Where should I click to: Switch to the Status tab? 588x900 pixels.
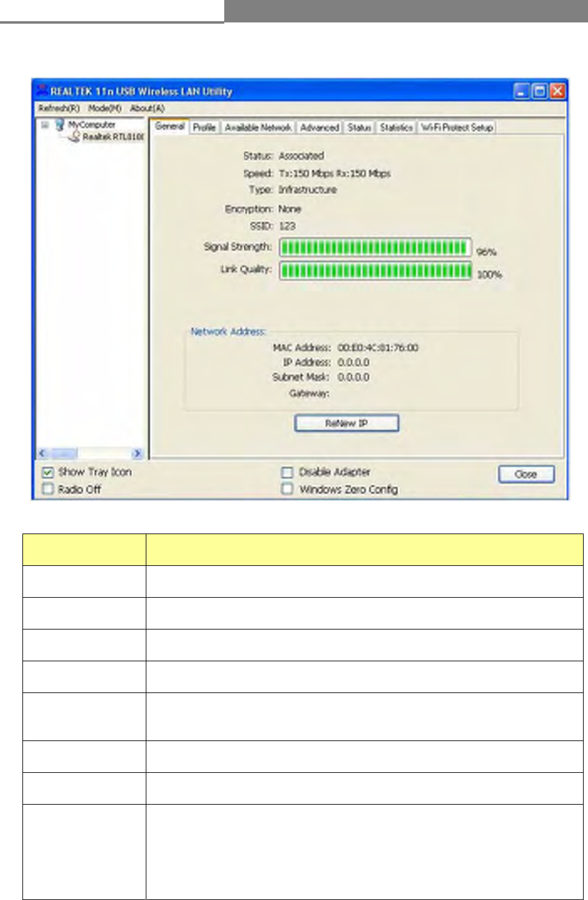359,127
